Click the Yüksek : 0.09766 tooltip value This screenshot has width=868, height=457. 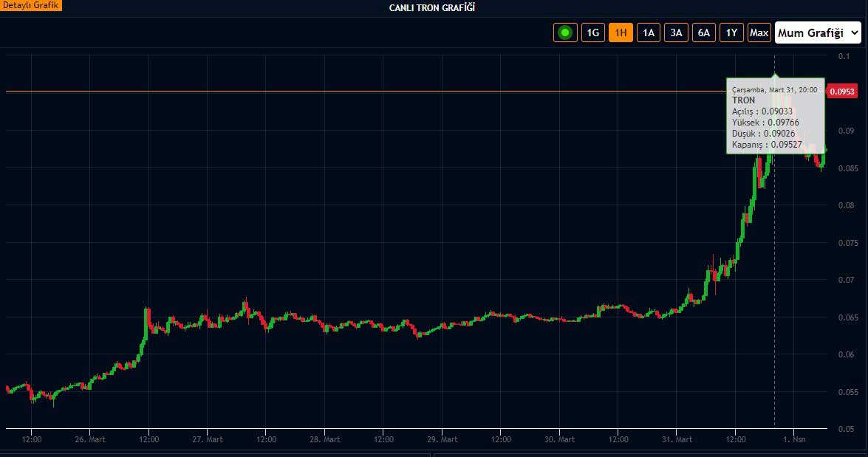pyautogui.click(x=765, y=123)
